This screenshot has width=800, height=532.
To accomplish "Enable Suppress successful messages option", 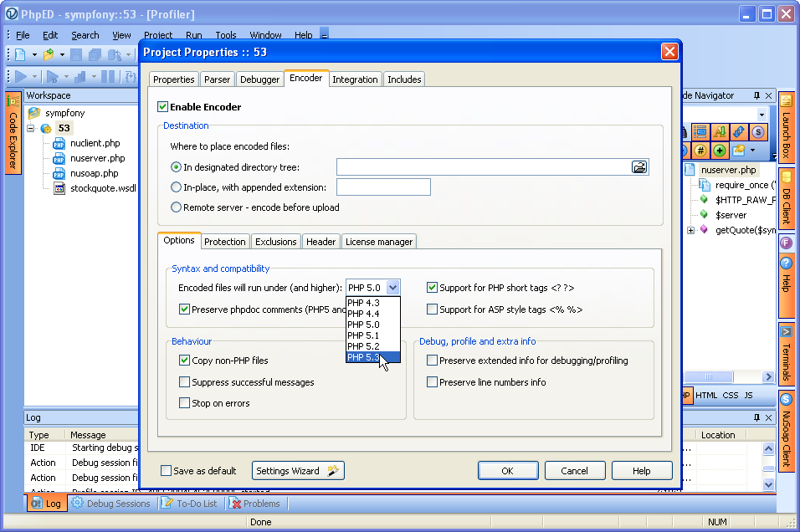I will pyautogui.click(x=185, y=382).
